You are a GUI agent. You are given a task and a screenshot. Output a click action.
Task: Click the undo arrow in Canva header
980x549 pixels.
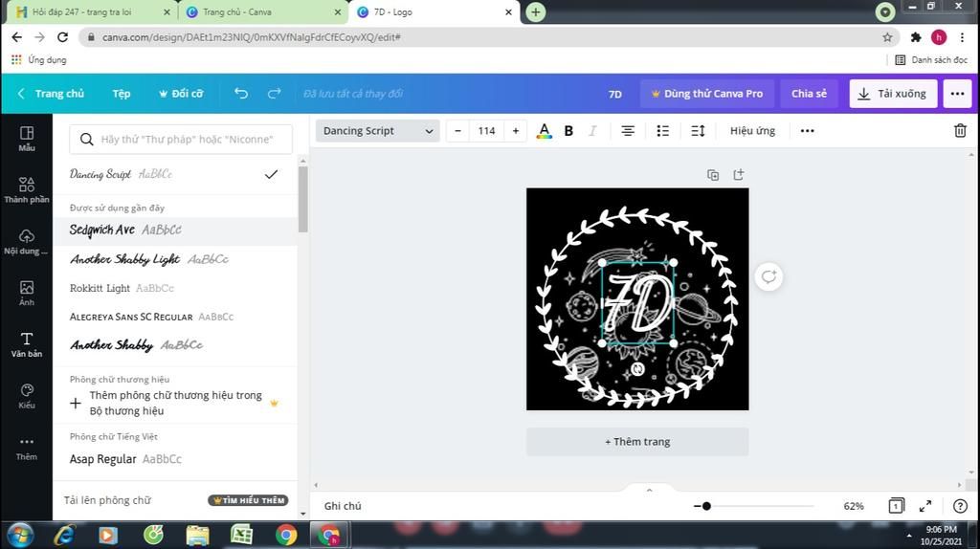tap(240, 94)
